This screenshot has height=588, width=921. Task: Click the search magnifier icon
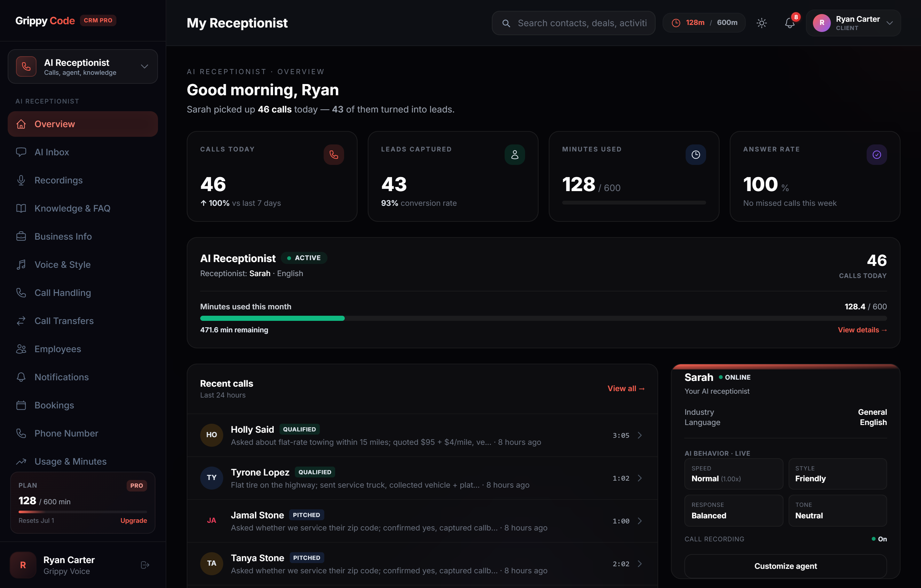[506, 23]
